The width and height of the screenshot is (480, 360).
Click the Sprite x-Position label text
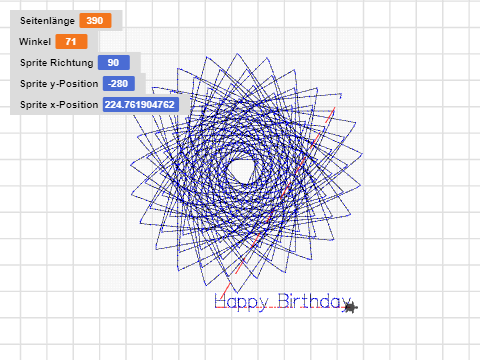(59, 105)
